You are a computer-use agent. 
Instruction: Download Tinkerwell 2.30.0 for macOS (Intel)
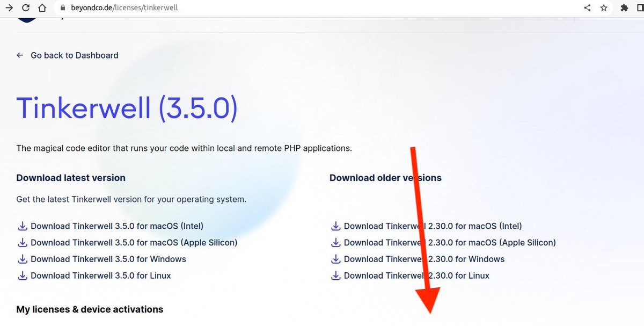coord(433,226)
